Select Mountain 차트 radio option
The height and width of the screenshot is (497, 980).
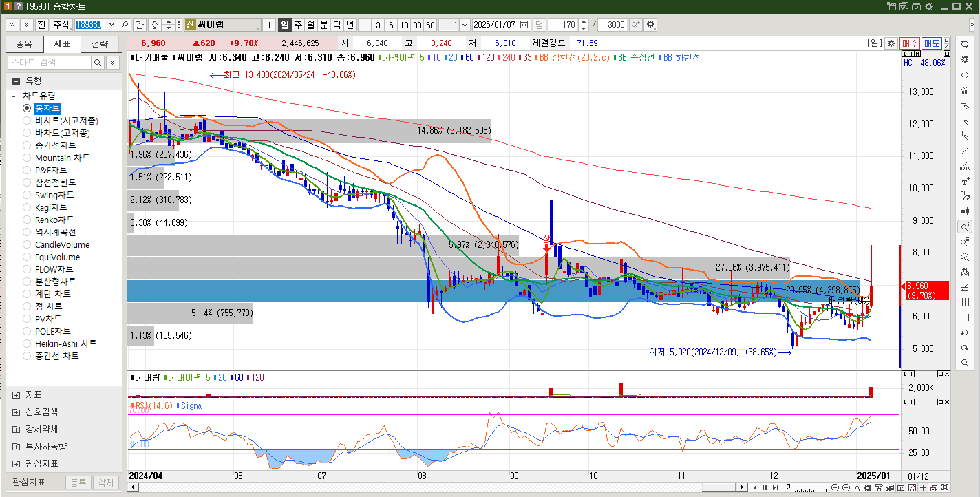click(x=27, y=158)
